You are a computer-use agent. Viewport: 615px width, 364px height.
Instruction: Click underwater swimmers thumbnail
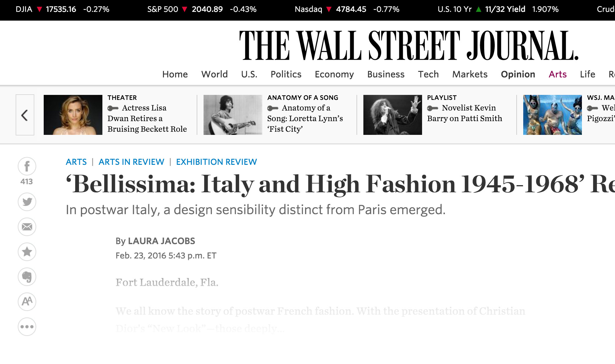553,115
